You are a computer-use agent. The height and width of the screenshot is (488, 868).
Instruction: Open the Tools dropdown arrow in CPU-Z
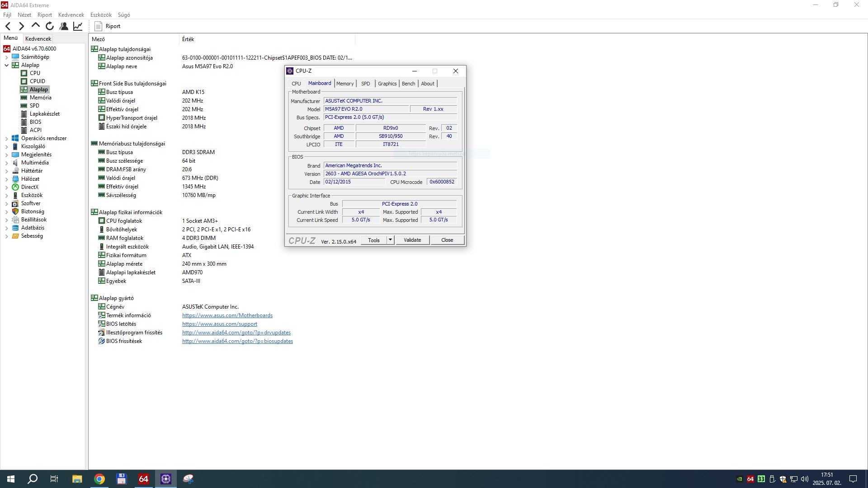(x=390, y=240)
